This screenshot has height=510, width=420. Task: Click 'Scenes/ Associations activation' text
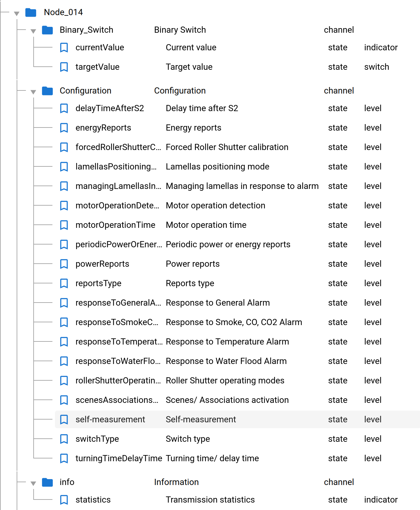(227, 400)
